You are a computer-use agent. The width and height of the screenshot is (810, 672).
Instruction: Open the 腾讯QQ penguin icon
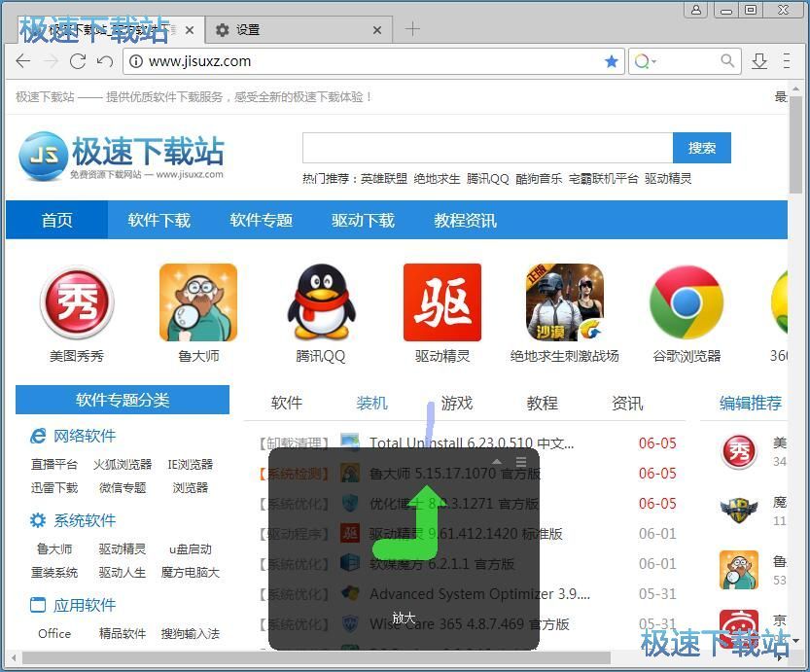(x=321, y=302)
